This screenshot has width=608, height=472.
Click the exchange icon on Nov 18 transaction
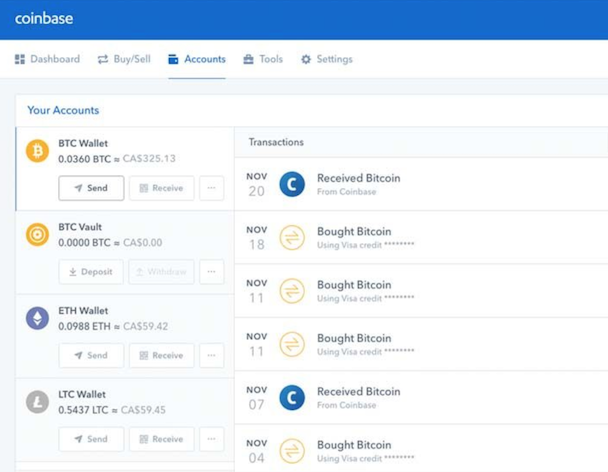point(292,237)
